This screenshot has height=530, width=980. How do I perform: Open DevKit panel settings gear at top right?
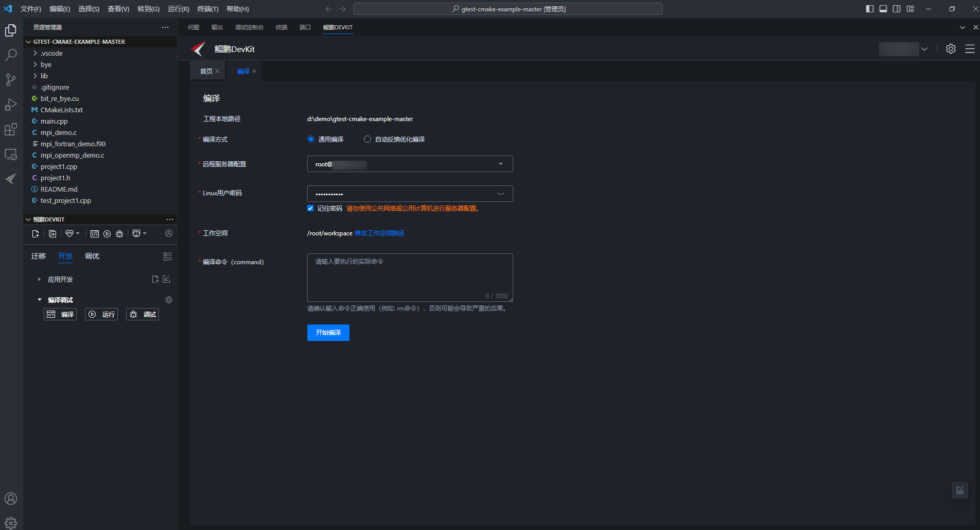951,49
